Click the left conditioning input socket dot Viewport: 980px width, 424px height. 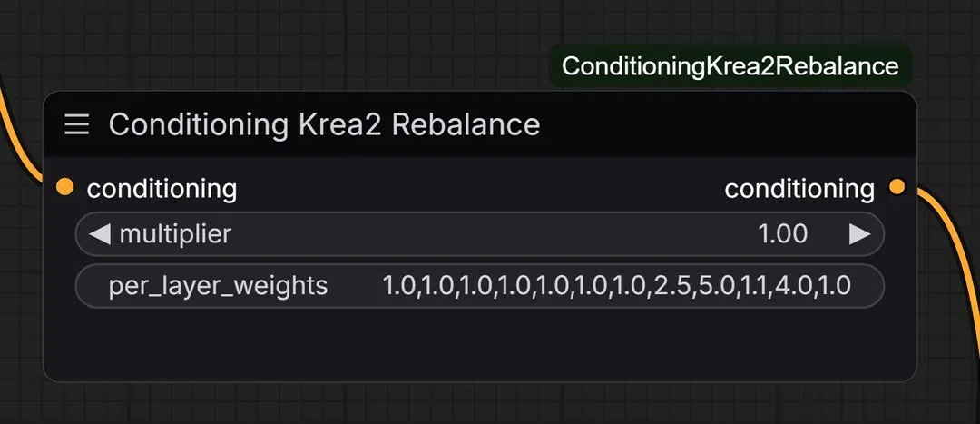pyautogui.click(x=64, y=187)
